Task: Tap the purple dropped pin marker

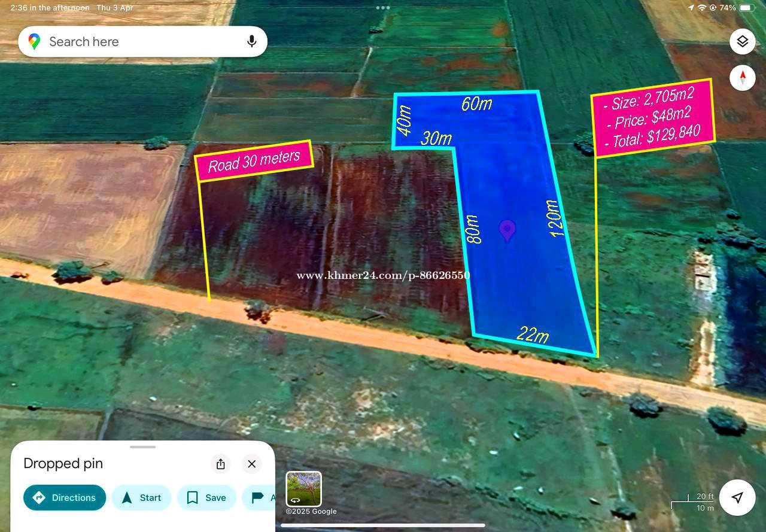Action: 507,229
